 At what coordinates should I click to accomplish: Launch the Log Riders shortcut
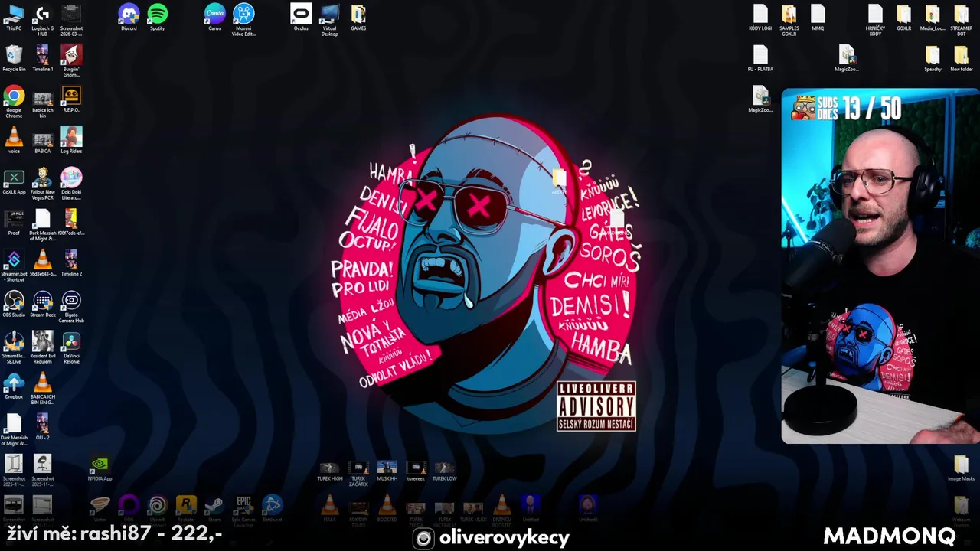[x=71, y=140]
